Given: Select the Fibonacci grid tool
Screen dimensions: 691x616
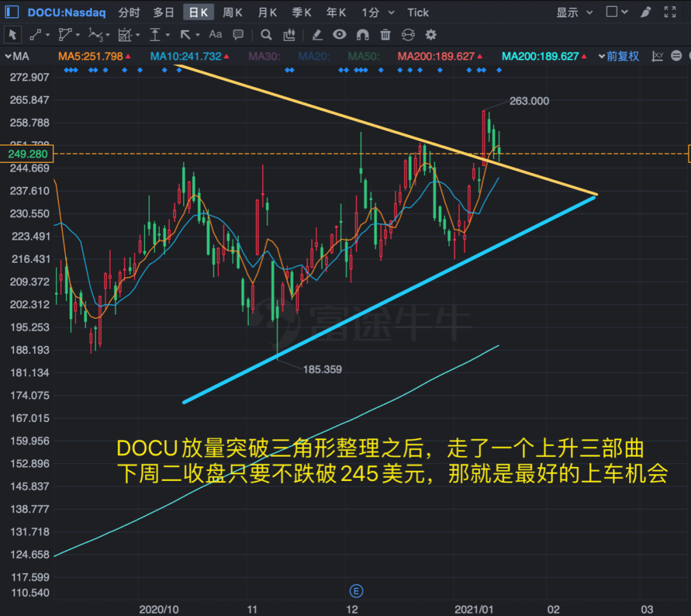Looking at the screenshot, I should [x=125, y=35].
